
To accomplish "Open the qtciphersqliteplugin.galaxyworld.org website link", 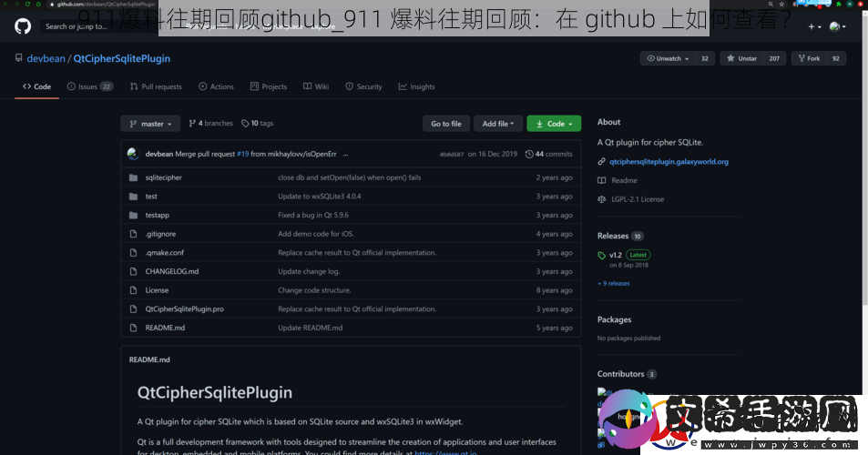I will tap(669, 162).
